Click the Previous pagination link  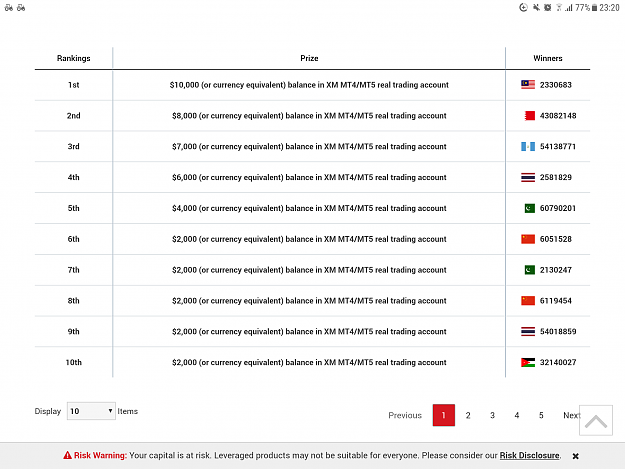coord(405,415)
